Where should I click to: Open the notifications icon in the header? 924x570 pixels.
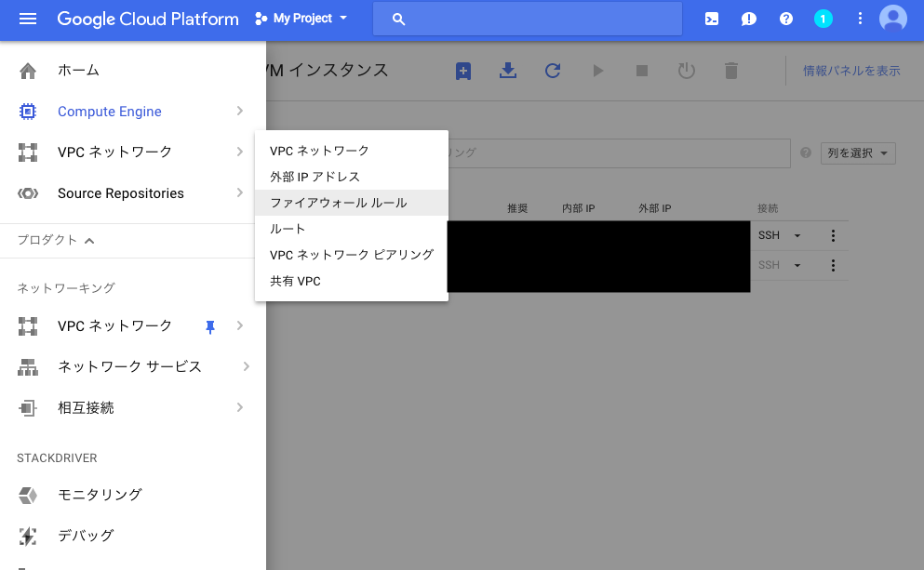748,19
